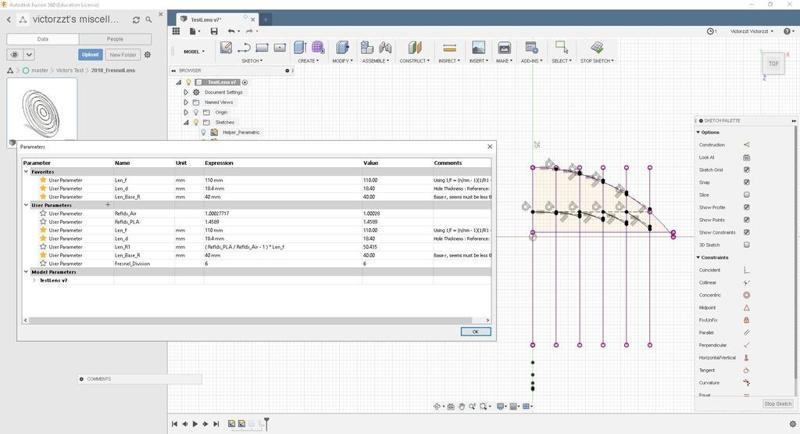Enable the Slice checkbox
This screenshot has height=434, width=800.
(x=746, y=195)
